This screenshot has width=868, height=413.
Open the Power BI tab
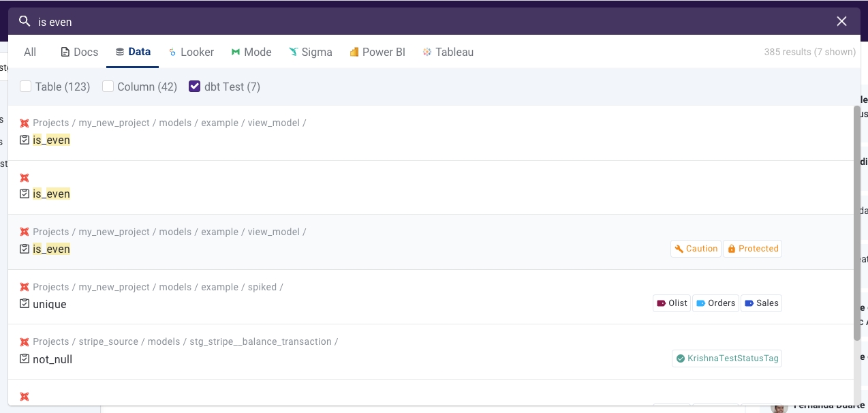pos(377,52)
